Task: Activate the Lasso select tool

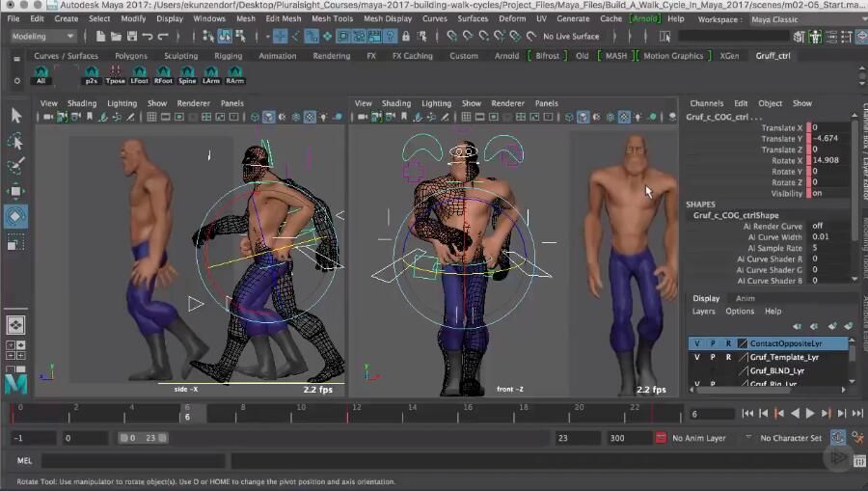Action: pyautogui.click(x=15, y=141)
